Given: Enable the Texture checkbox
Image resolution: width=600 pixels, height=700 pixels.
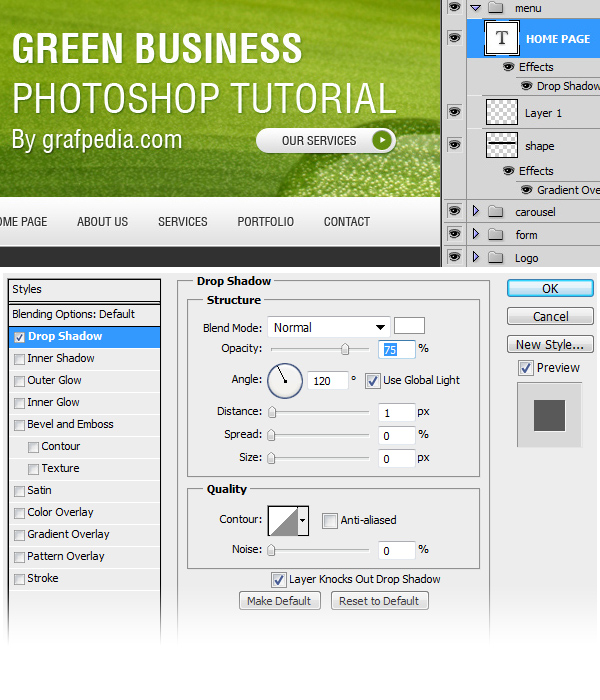Looking at the screenshot, I should pos(33,469).
